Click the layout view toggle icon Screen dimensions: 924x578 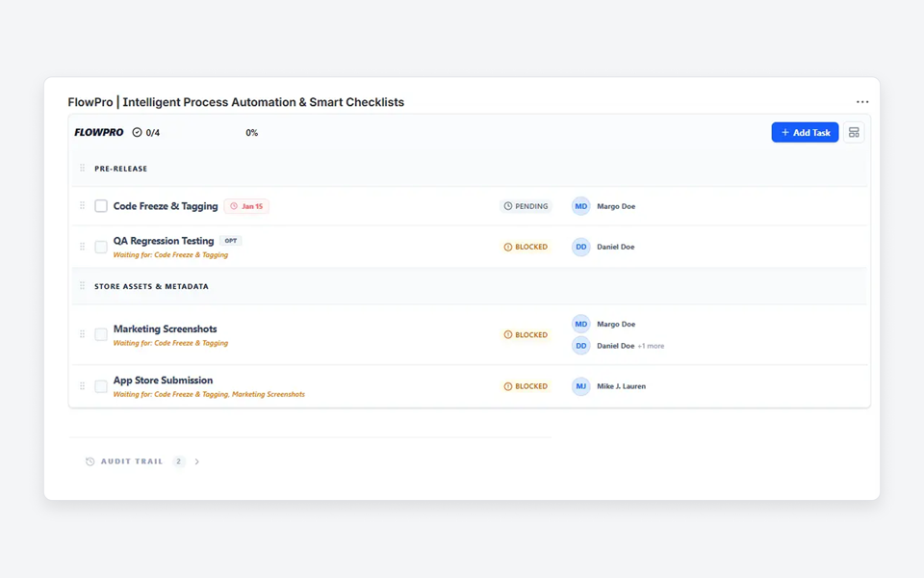[x=854, y=132]
